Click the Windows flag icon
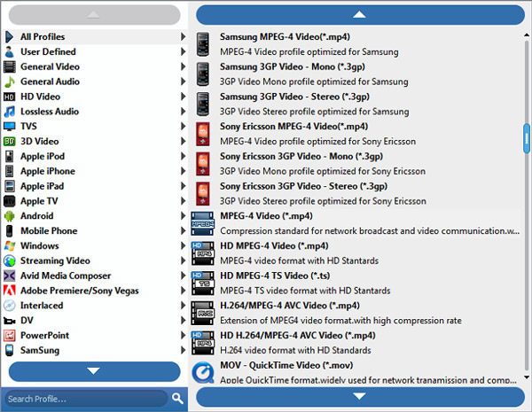532x412 pixels. pos(10,245)
